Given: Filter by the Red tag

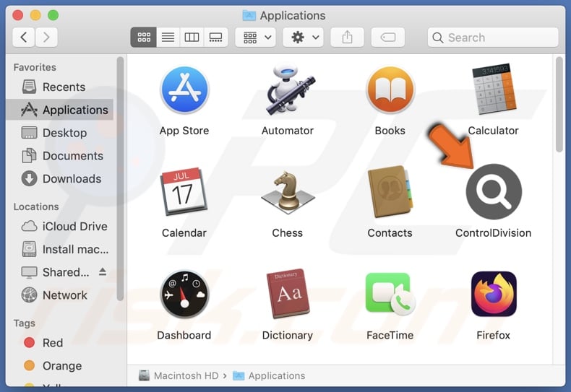Looking at the screenshot, I should click(59, 342).
